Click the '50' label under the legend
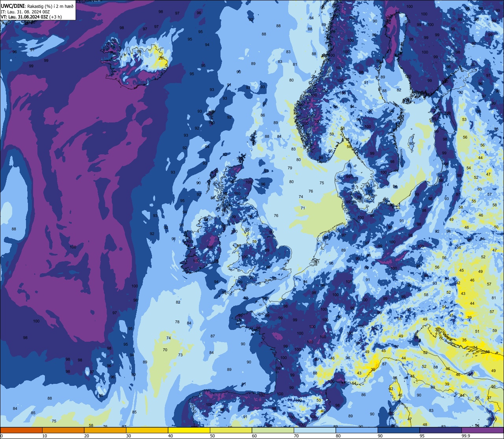Viewport: 504px width, 439px height. [212, 436]
